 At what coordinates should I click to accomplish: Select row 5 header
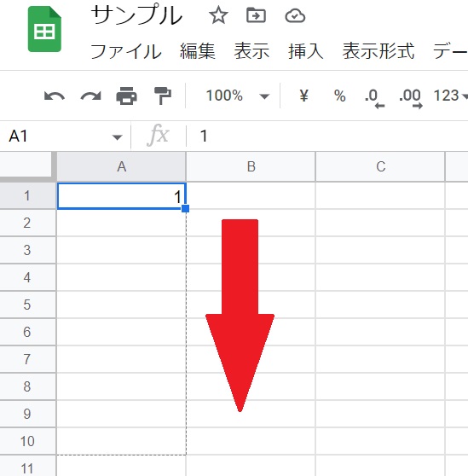click(28, 305)
